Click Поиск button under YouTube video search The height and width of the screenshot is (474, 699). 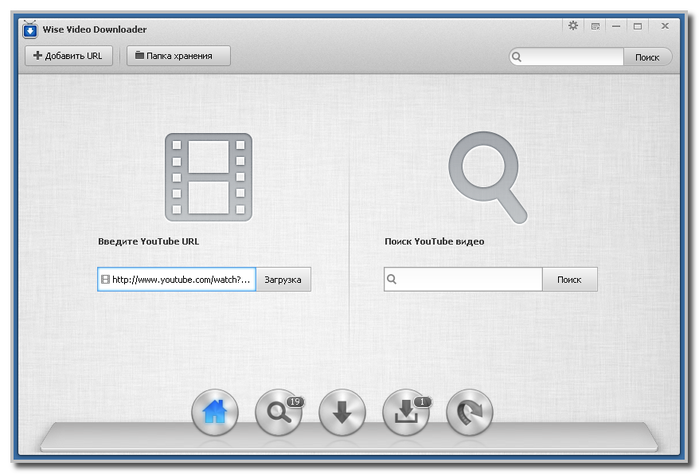coord(569,280)
